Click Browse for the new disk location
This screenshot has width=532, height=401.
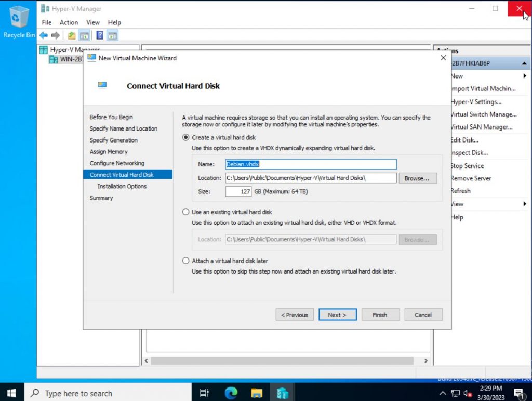click(x=417, y=178)
